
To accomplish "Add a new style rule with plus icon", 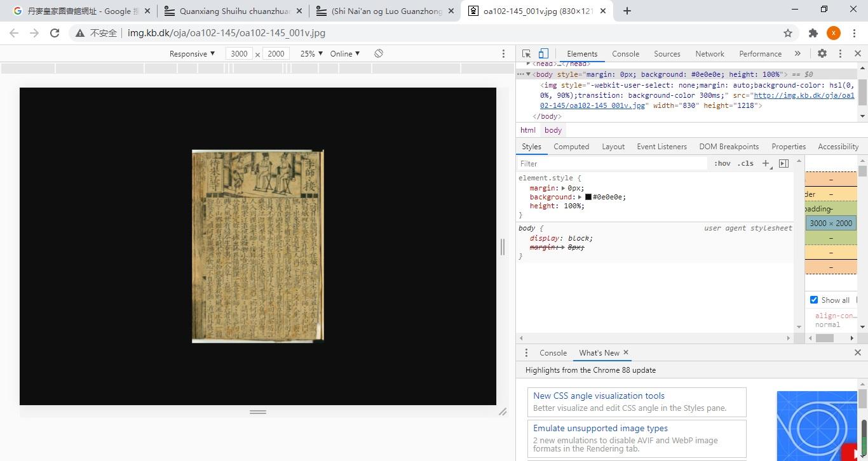I will tap(766, 164).
